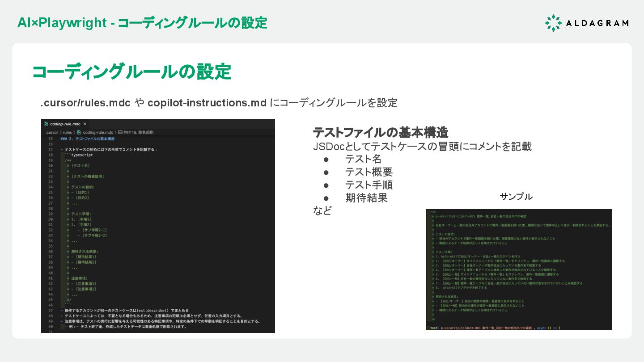Click '- [注意事項1]' on line 42
The width and height of the screenshot is (644, 362).
[84, 284]
